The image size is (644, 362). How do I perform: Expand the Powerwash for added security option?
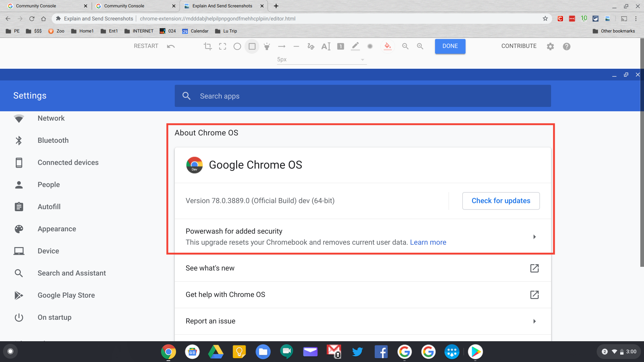click(x=534, y=236)
